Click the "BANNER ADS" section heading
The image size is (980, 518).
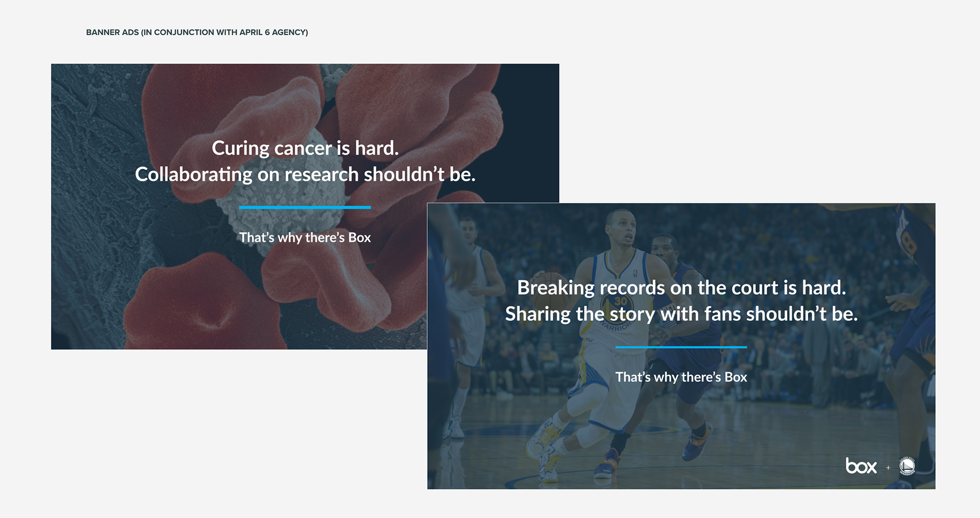pos(197,32)
